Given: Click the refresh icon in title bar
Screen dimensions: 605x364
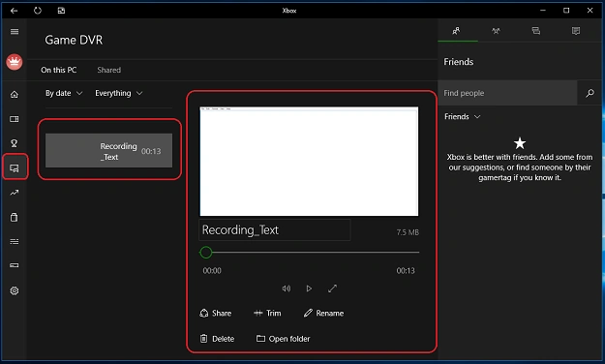Looking at the screenshot, I should pos(38,11).
